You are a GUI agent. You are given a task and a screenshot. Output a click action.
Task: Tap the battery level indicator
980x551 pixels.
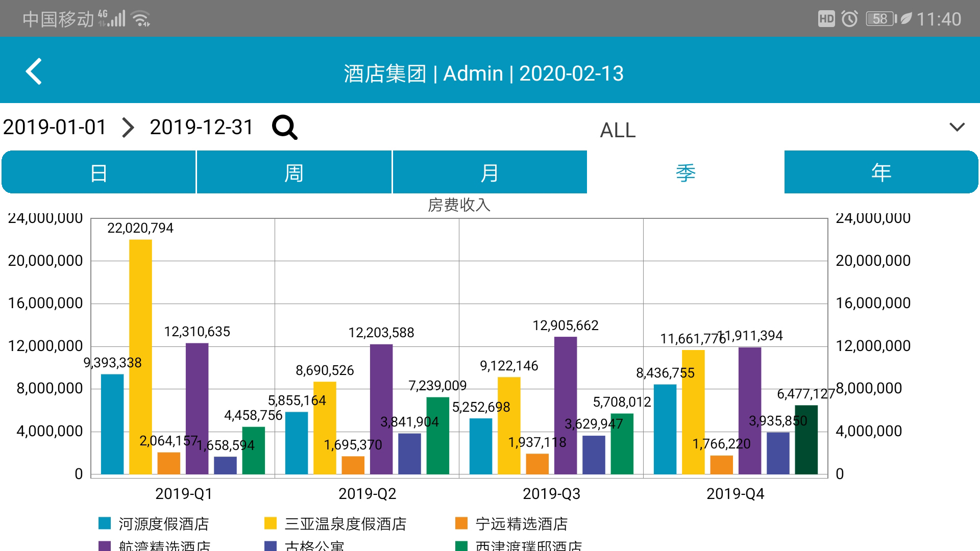click(880, 19)
